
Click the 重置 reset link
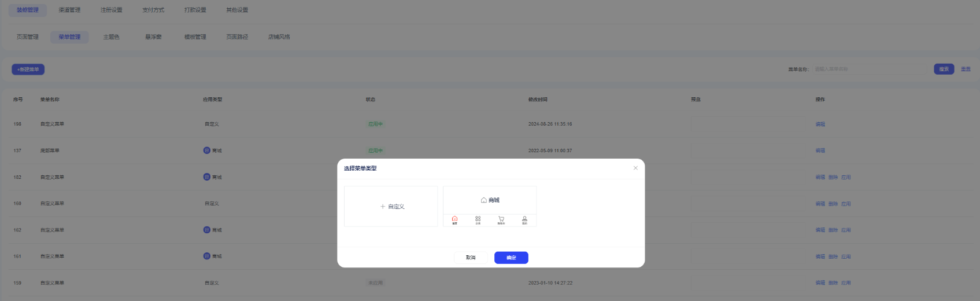tap(966, 69)
